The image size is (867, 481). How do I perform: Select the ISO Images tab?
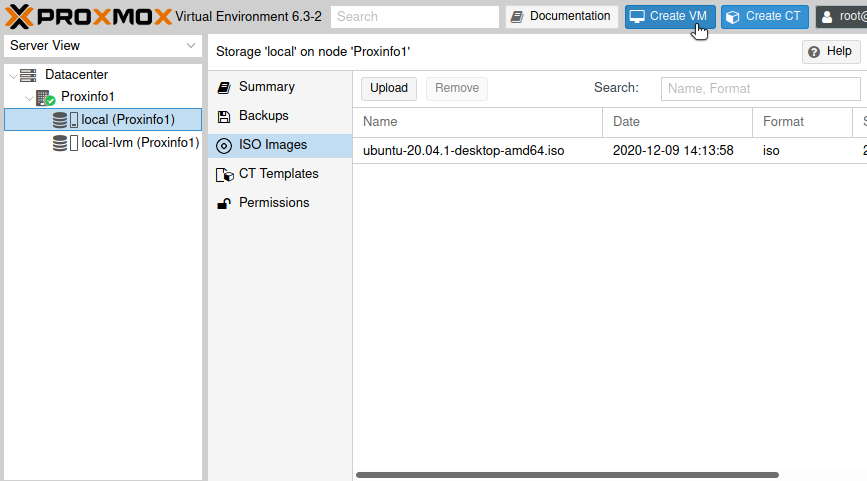pos(280,145)
